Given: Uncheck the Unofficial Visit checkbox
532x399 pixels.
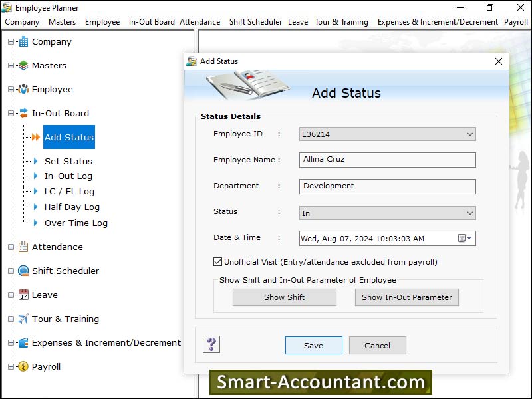Looking at the screenshot, I should [x=217, y=262].
